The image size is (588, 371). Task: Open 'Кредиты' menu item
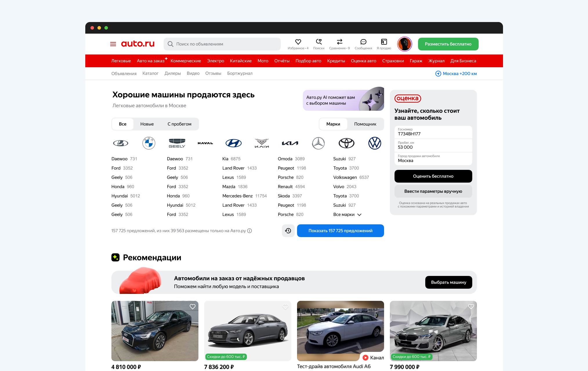336,61
